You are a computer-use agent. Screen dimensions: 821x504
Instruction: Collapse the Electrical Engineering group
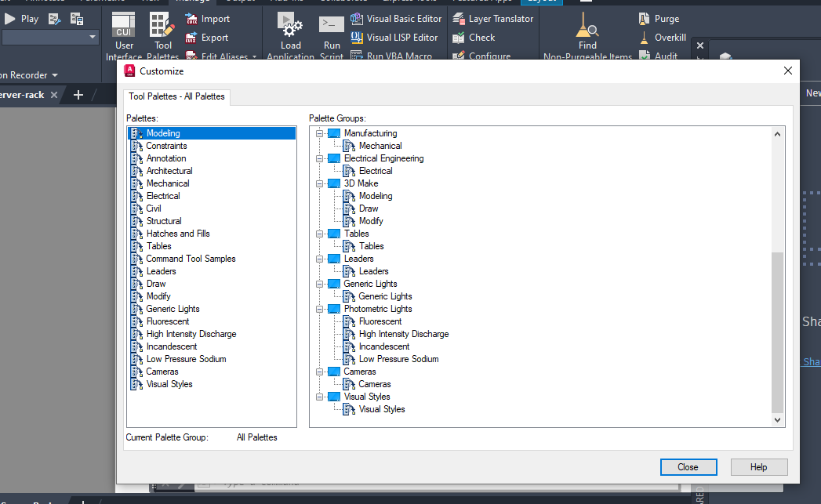pyautogui.click(x=319, y=158)
